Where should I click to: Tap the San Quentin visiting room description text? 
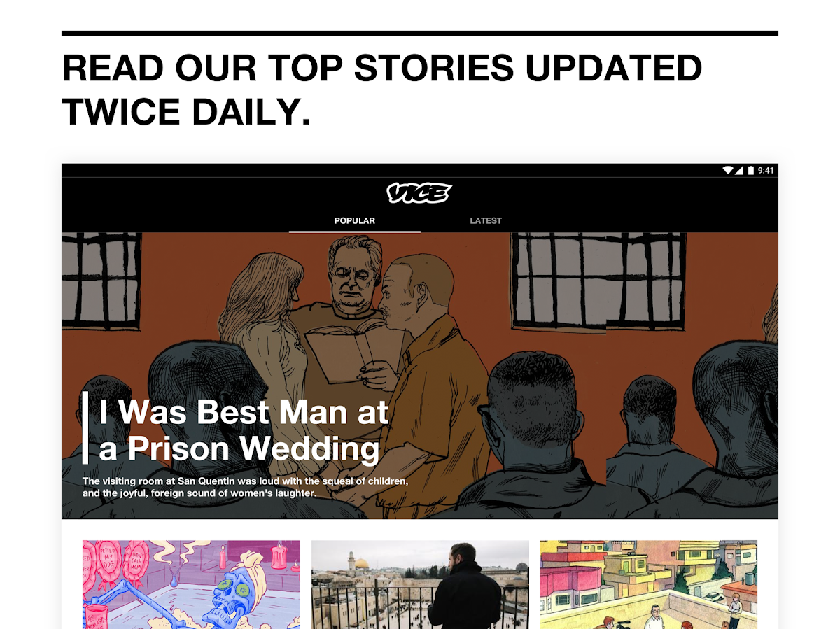click(x=245, y=487)
